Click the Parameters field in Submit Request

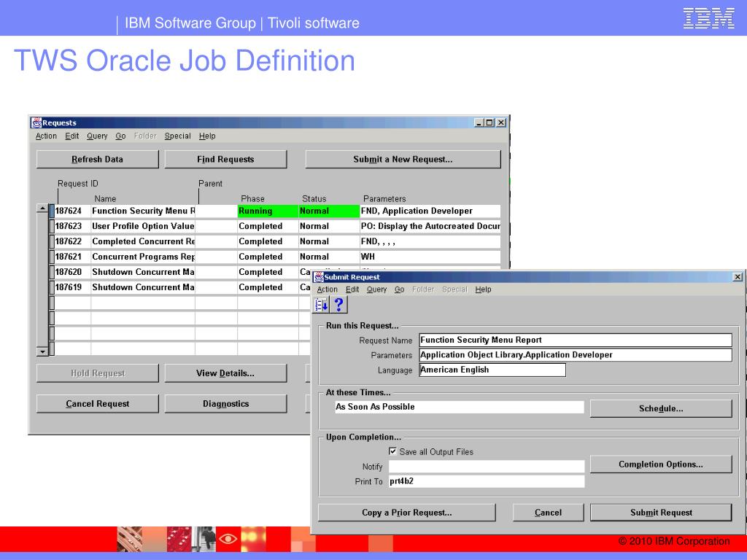pos(576,355)
